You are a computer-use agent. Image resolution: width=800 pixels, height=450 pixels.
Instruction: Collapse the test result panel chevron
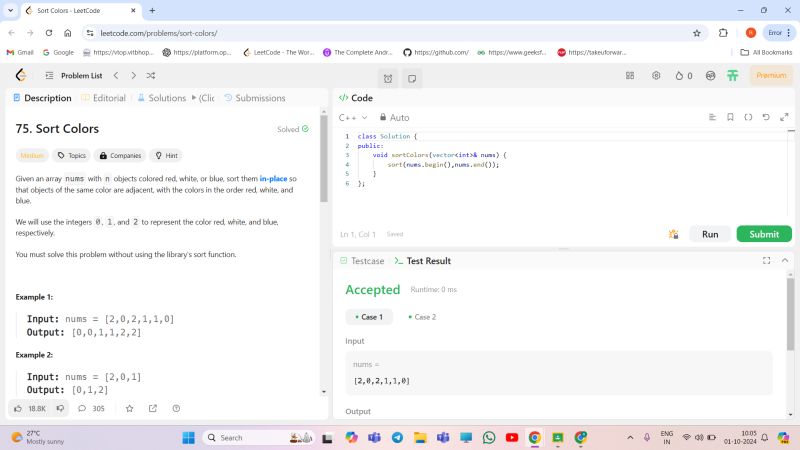click(x=785, y=261)
